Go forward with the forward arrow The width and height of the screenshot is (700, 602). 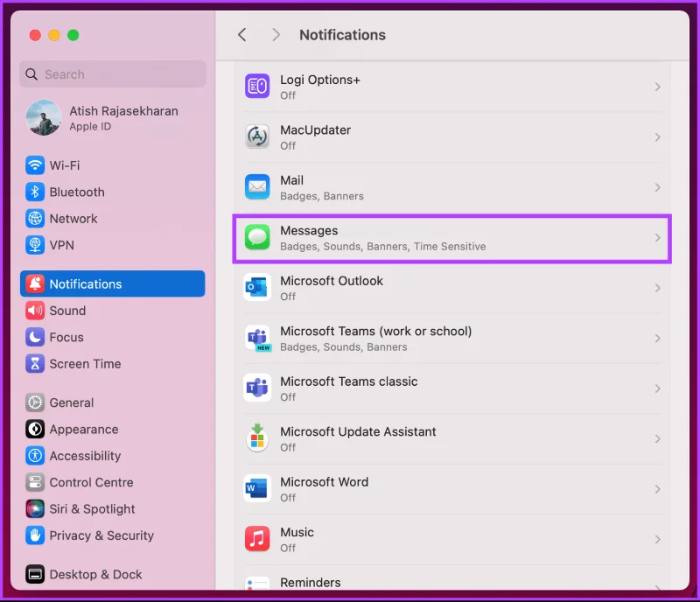tap(276, 35)
